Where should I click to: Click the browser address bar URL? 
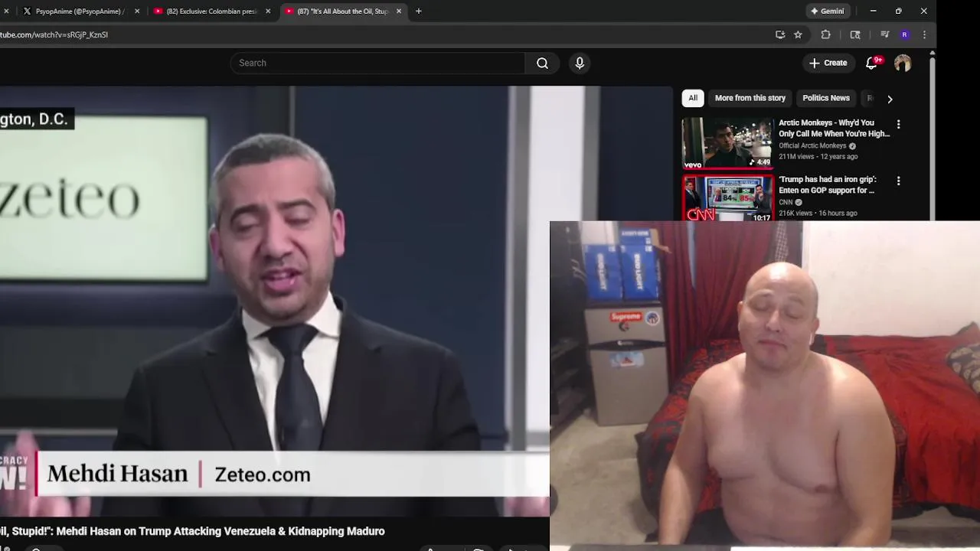(x=54, y=34)
